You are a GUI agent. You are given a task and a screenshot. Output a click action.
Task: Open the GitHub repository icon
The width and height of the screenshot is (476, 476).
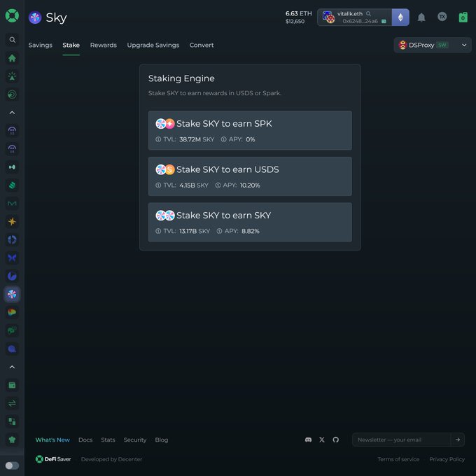click(335, 440)
